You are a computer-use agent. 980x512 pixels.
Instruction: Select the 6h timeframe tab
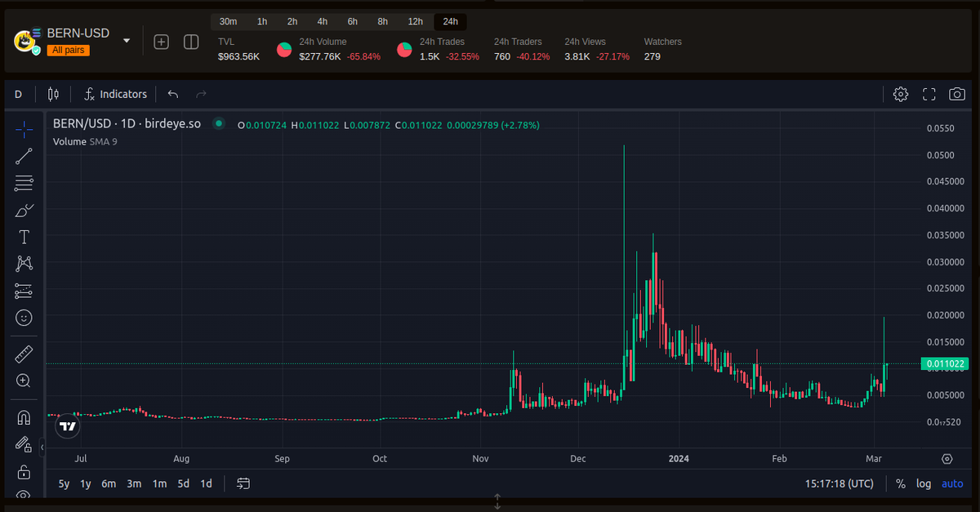[353, 21]
